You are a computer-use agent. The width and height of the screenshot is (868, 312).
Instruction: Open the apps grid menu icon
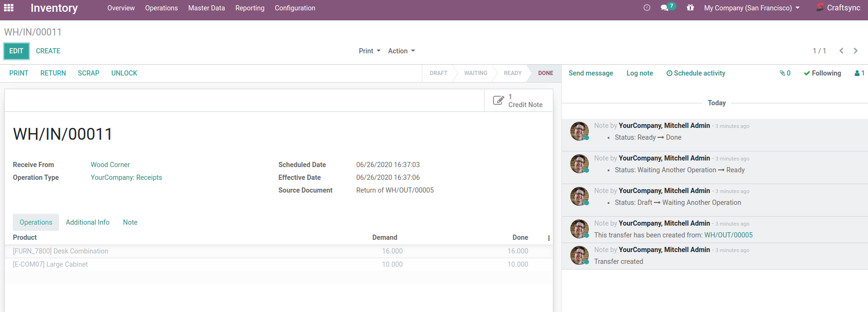(x=8, y=8)
